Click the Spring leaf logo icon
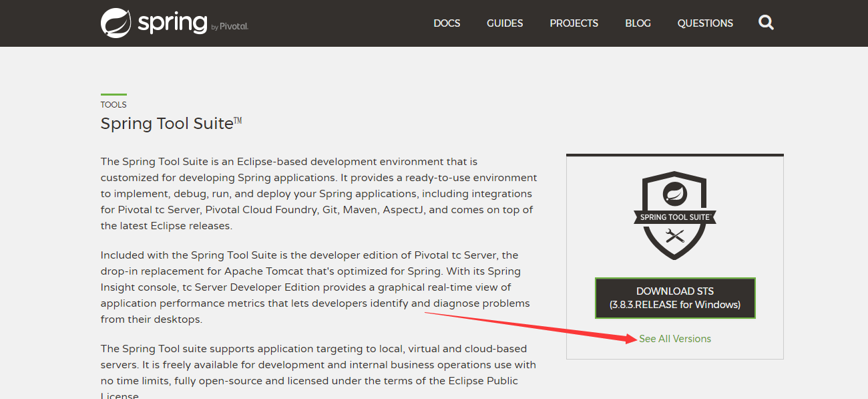Image resolution: width=868 pixels, height=399 pixels. tap(116, 23)
